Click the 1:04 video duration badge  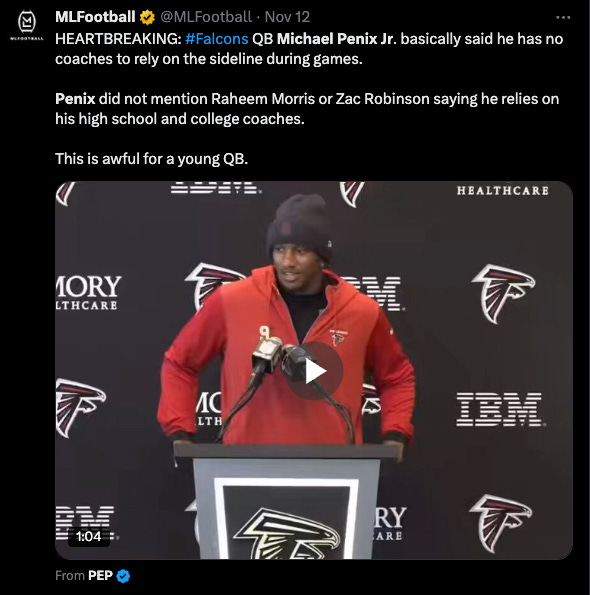(88, 537)
